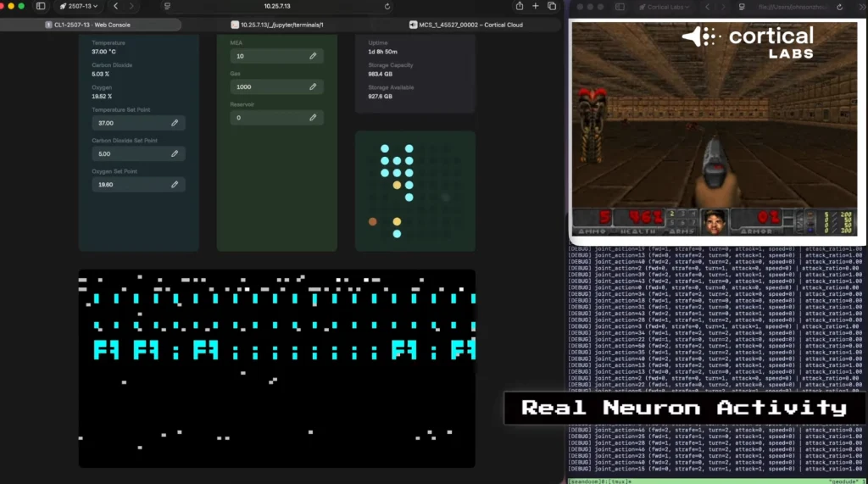
Task: Click the MEA field edit pencil
Action: tap(313, 56)
